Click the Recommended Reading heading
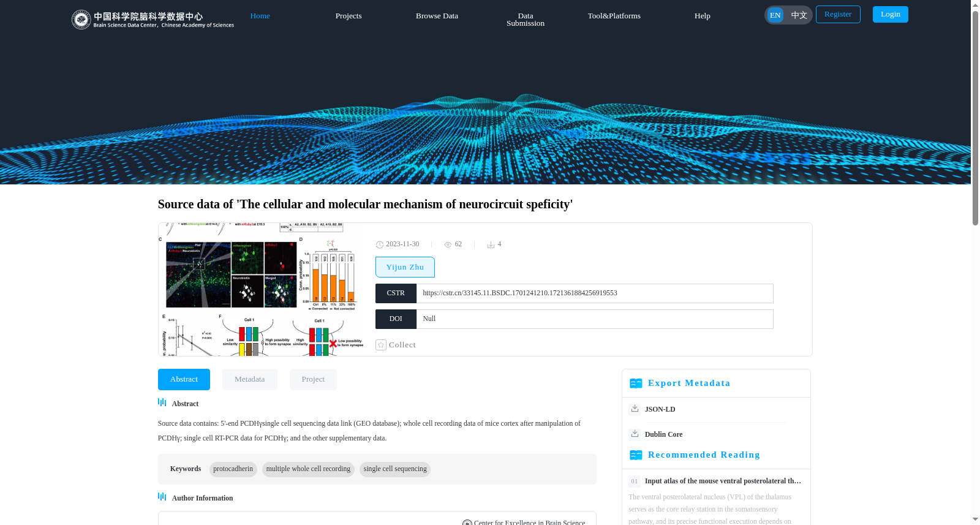This screenshot has height=525, width=980. (x=704, y=455)
